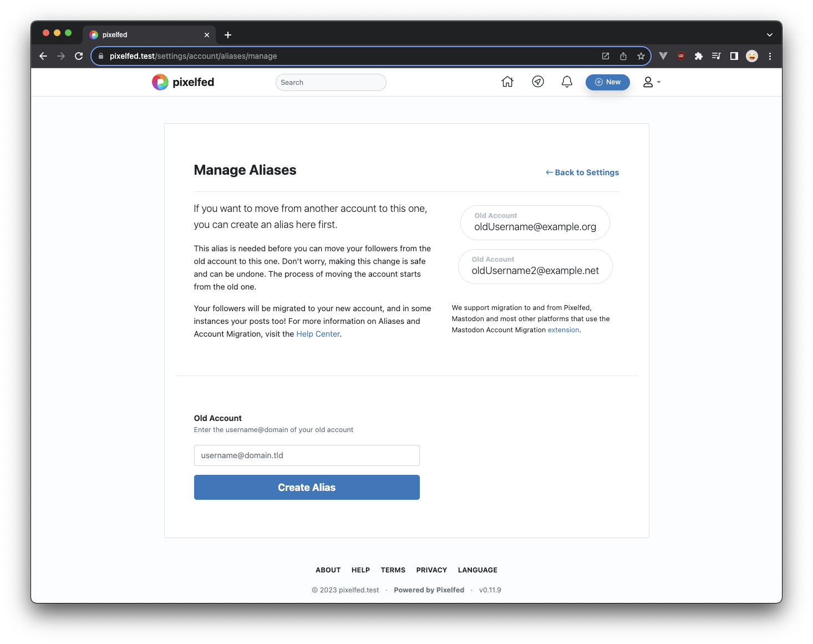Viewport: 813px width, 644px height.
Task: Open a new browser tab
Action: [227, 35]
